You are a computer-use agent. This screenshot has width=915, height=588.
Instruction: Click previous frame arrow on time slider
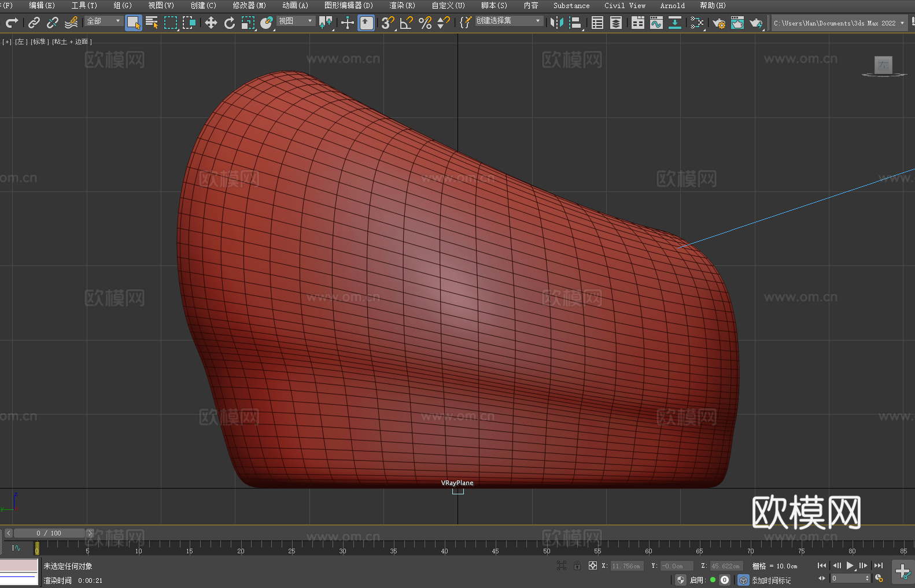tap(8, 533)
